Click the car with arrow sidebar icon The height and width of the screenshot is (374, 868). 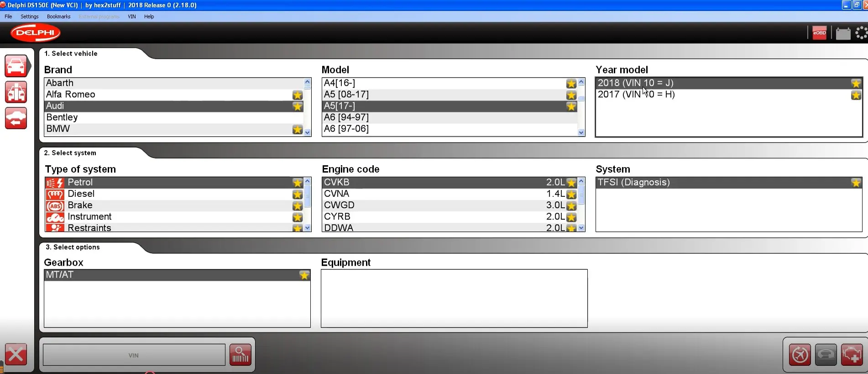pos(16,118)
